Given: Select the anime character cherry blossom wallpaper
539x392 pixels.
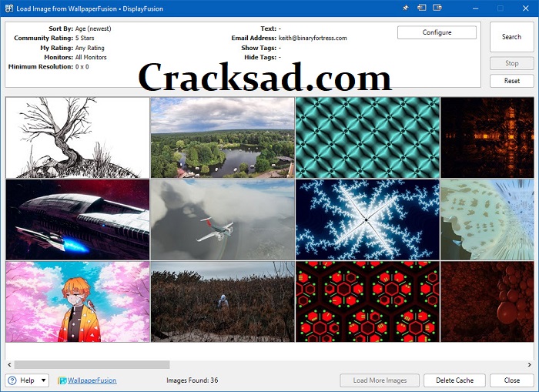Looking at the screenshot, I should click(78, 302).
